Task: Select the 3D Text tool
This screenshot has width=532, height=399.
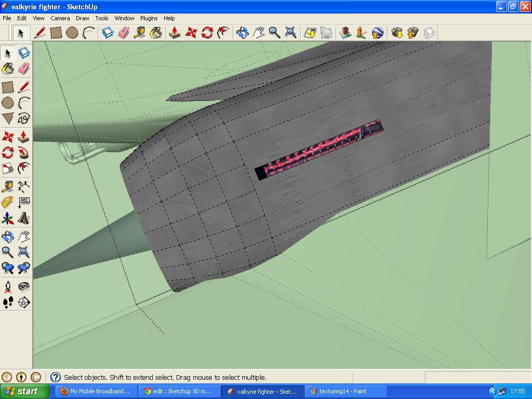Action: point(23,219)
